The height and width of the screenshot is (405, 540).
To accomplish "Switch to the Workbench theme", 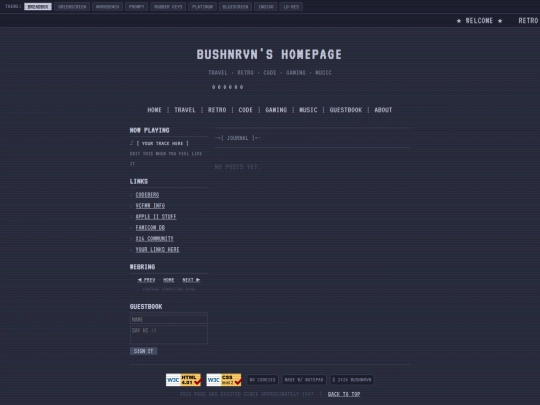I will pyautogui.click(x=107, y=7).
